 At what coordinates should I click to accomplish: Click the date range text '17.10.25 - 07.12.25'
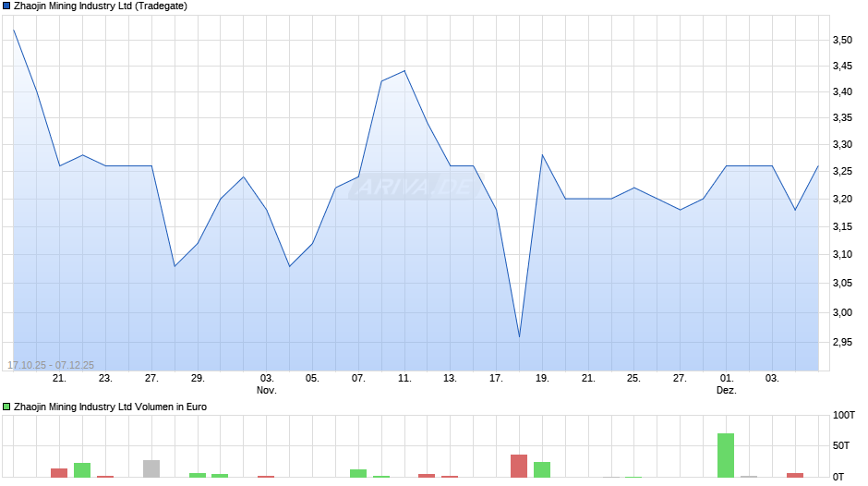point(51,365)
